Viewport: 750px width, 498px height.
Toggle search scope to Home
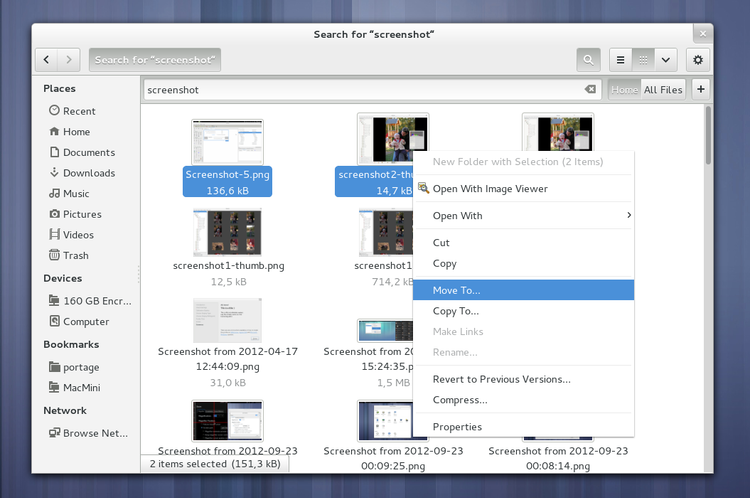point(624,89)
